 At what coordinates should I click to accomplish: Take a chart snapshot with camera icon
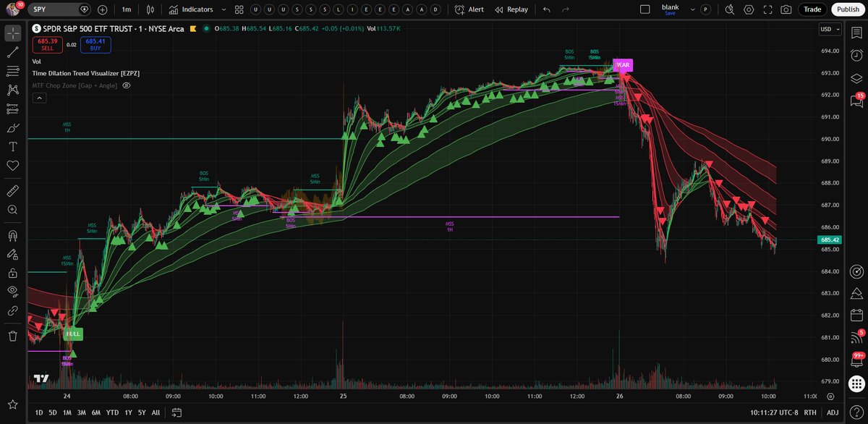pos(786,9)
